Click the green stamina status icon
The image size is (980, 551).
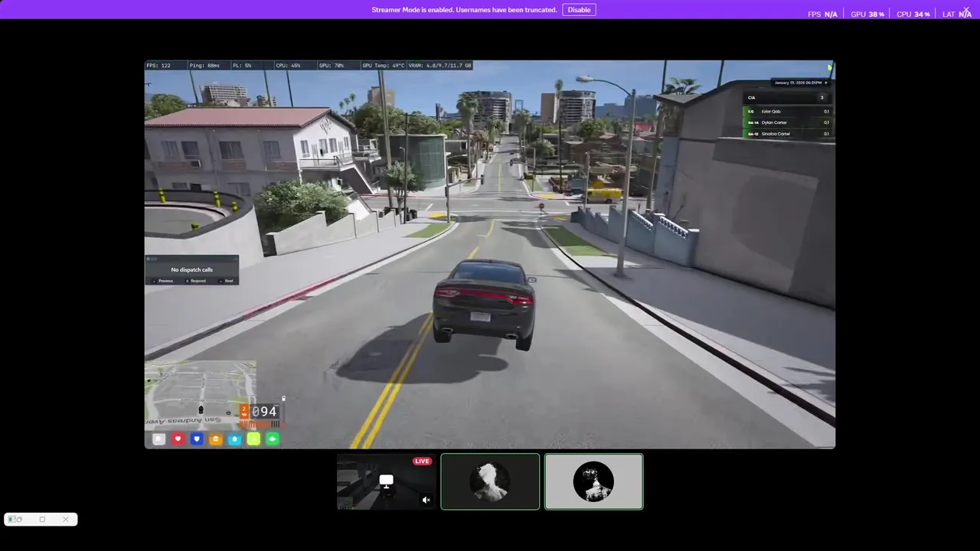click(x=273, y=439)
